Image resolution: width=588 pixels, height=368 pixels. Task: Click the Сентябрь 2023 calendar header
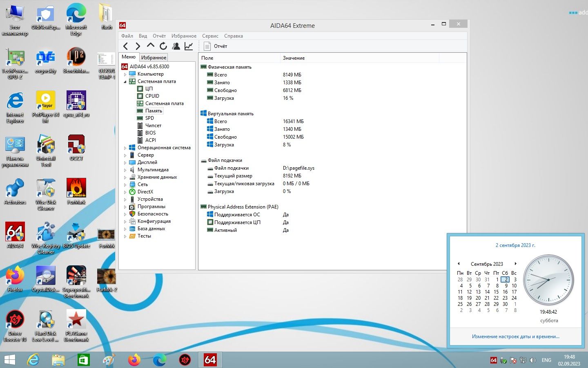(487, 264)
